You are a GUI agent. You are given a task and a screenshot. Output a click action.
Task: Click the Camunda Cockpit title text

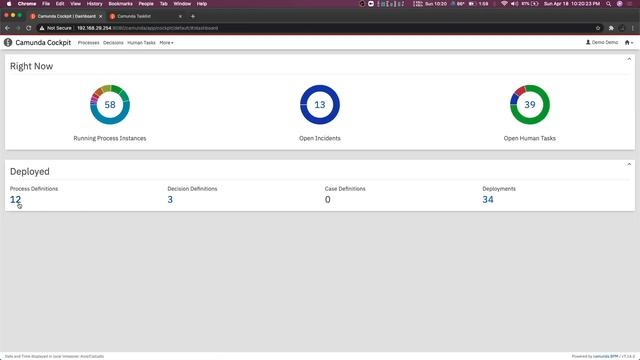click(x=43, y=42)
